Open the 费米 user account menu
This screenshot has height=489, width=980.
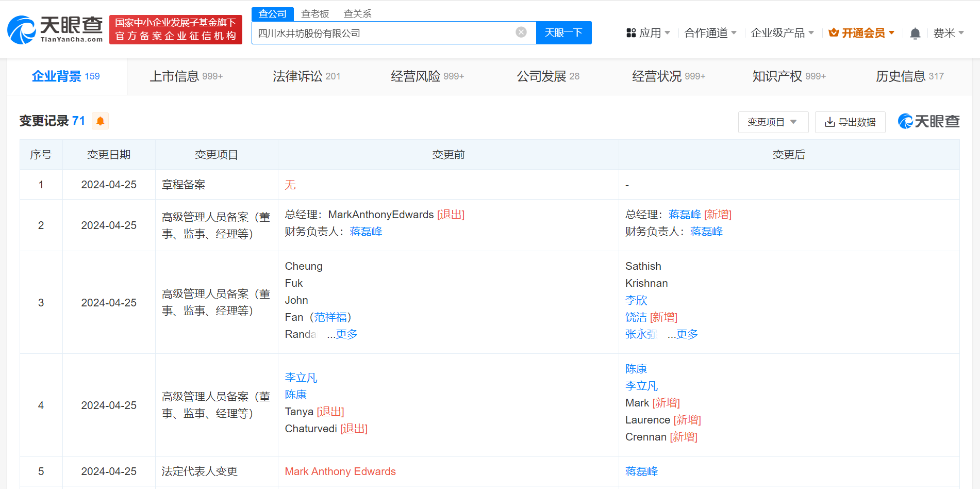(x=948, y=33)
